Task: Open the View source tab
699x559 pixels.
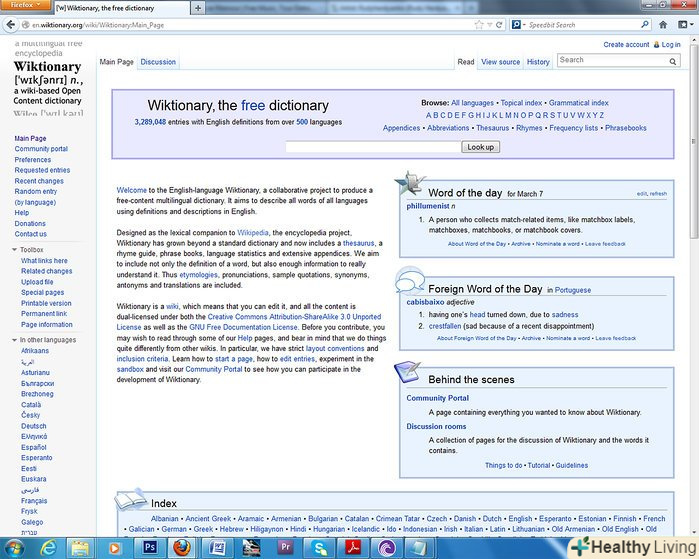Action: pyautogui.click(x=500, y=62)
